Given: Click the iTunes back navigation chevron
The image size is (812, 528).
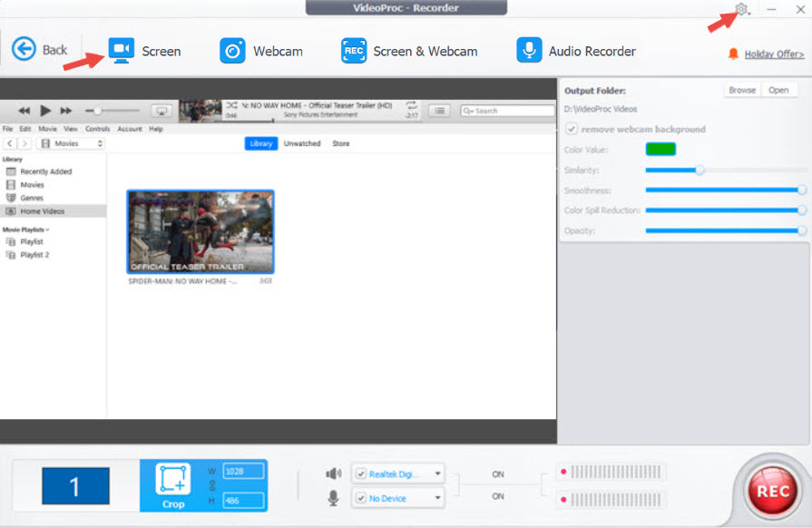Looking at the screenshot, I should (10, 143).
